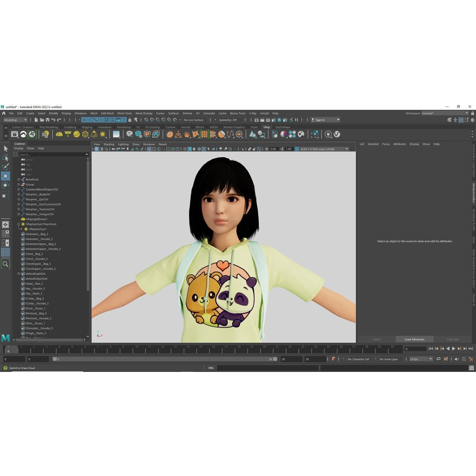Open ACES view transform dropdown
The image size is (476, 476).
point(325,149)
